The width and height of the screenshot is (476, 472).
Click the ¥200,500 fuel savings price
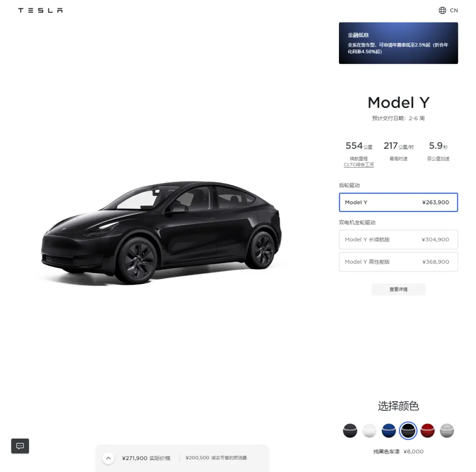pyautogui.click(x=197, y=458)
